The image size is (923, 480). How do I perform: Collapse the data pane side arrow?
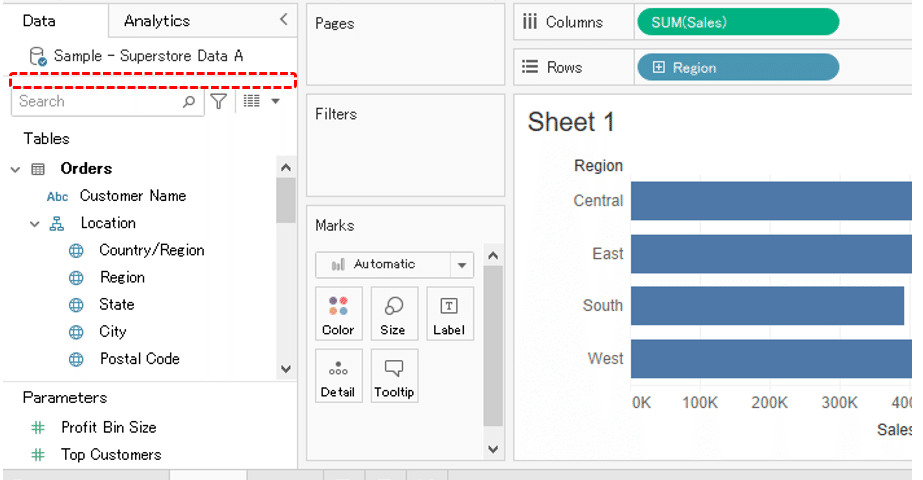[284, 20]
